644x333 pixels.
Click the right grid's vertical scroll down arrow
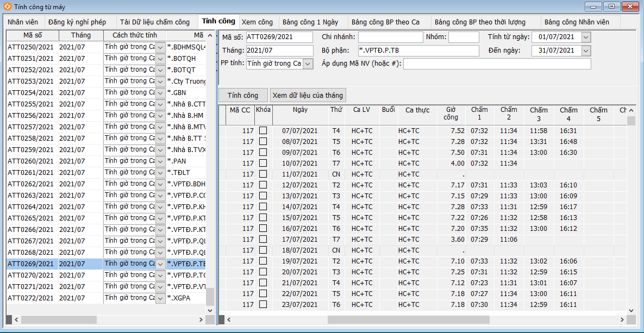point(631,310)
